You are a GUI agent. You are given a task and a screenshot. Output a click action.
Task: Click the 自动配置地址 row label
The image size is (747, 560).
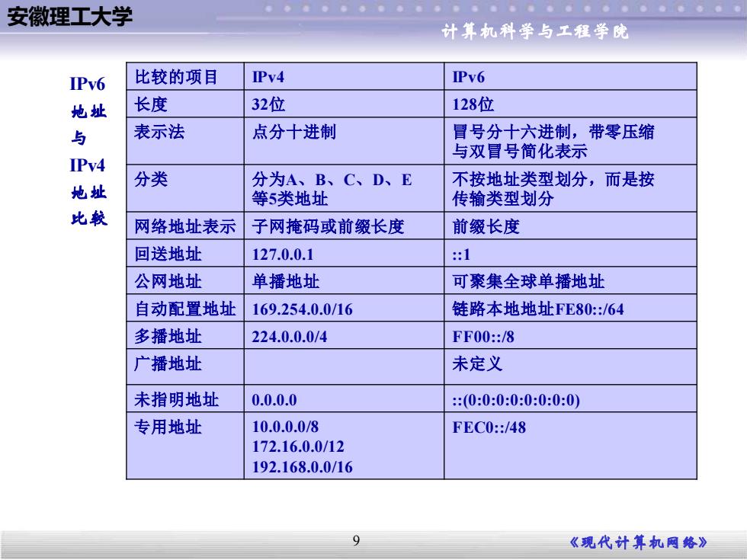[185, 308]
